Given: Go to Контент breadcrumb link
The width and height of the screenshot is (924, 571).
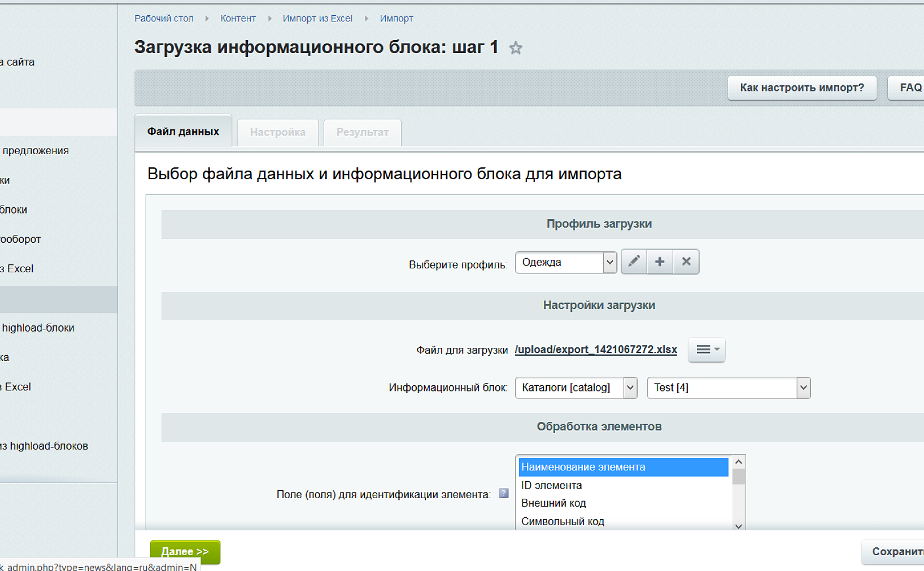Looking at the screenshot, I should pos(238,19).
